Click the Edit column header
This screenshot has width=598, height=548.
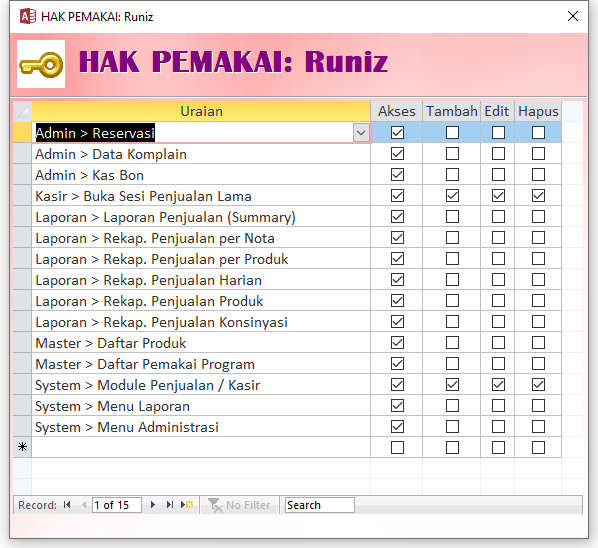point(497,111)
